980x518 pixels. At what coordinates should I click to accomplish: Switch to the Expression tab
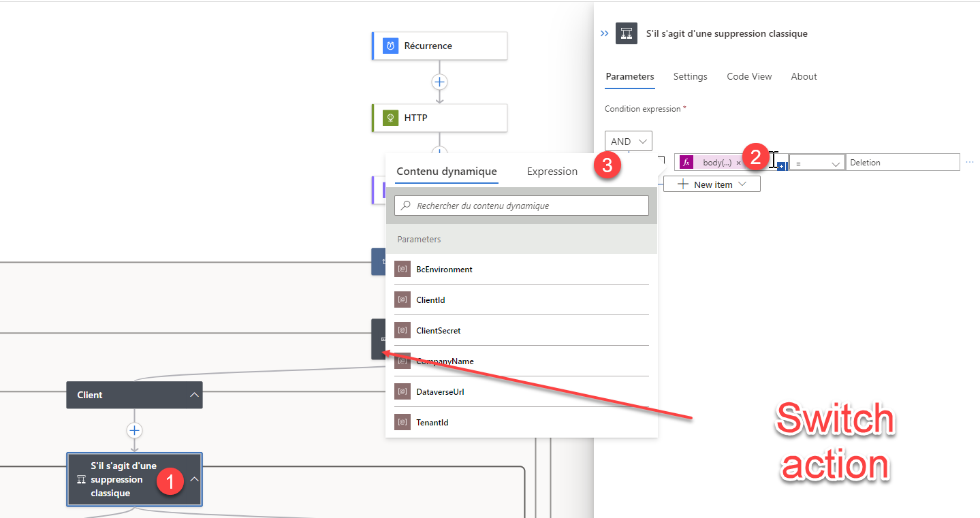click(x=552, y=172)
